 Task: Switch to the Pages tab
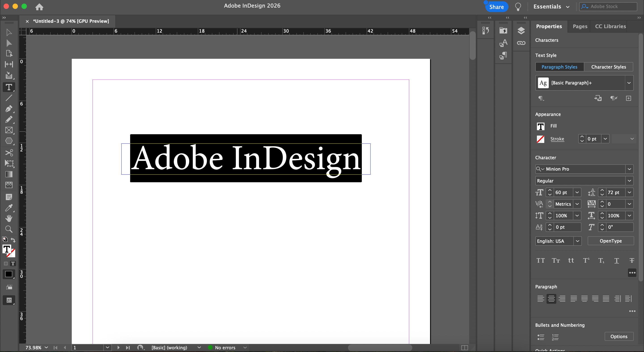(x=580, y=26)
